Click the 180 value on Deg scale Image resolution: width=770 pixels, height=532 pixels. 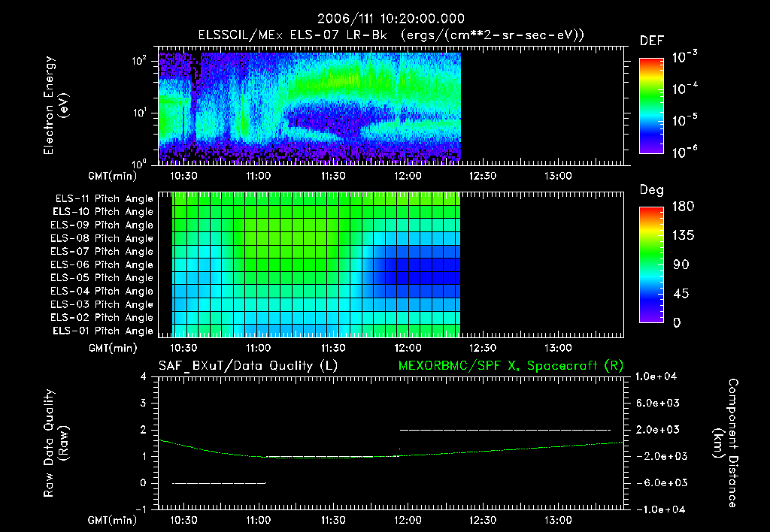click(684, 207)
